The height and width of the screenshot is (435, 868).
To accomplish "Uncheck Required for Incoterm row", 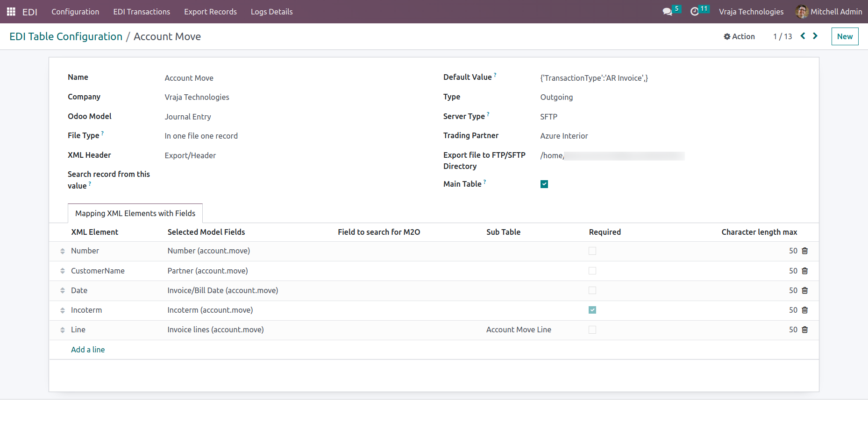I will pyautogui.click(x=592, y=310).
